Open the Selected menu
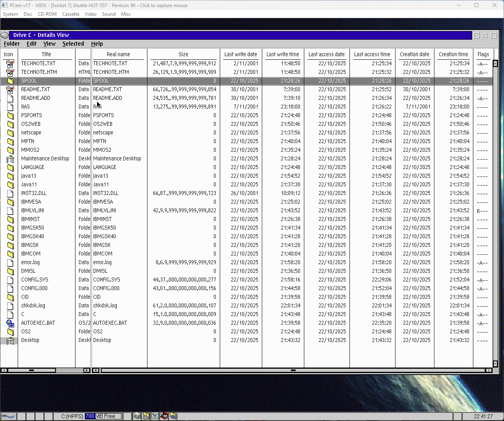Viewport: 504px width, 421px height. 73,44
